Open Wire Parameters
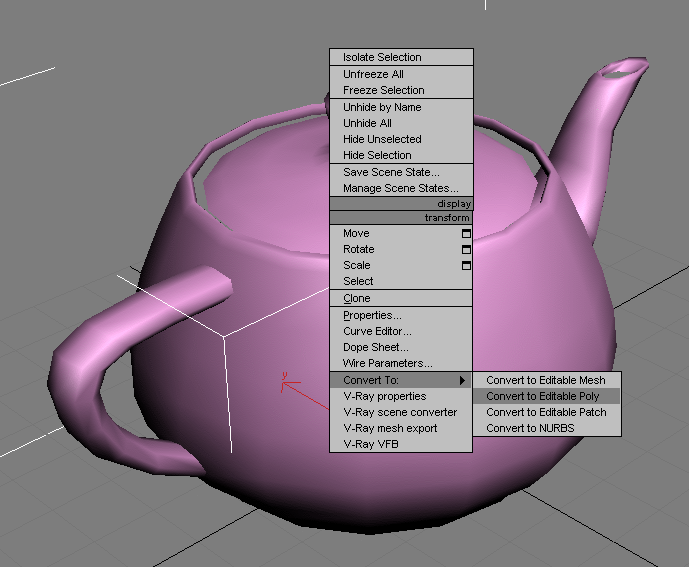The height and width of the screenshot is (567, 689). click(401, 363)
